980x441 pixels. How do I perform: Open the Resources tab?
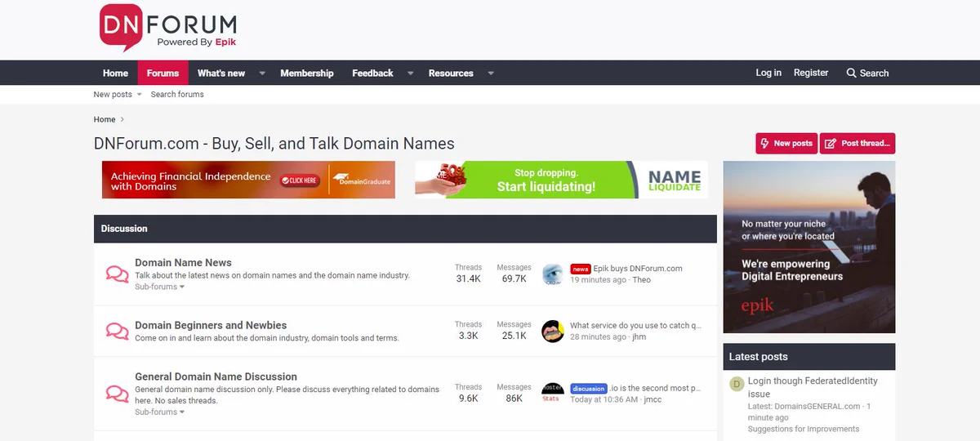(x=451, y=73)
